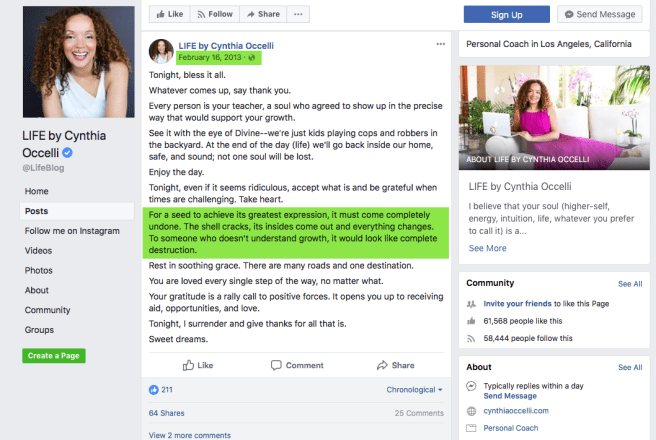656x440 pixels.
Task: Open the post options ellipsis menu
Action: (x=441, y=44)
